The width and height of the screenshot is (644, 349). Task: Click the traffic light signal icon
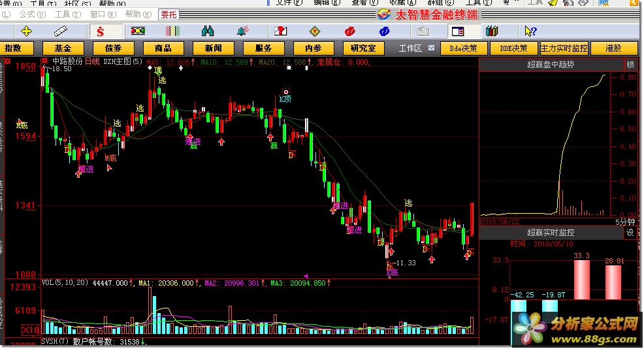pyautogui.click(x=138, y=31)
